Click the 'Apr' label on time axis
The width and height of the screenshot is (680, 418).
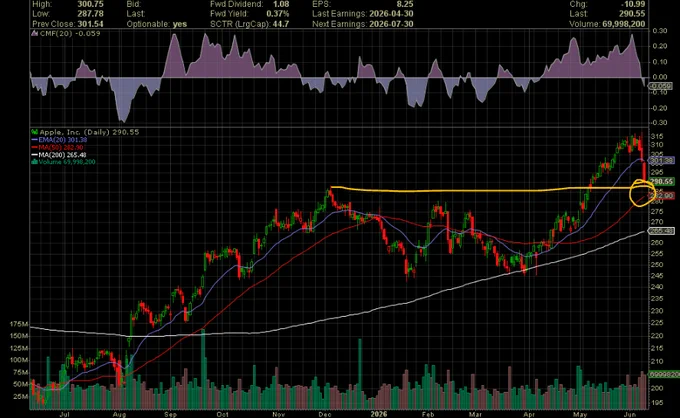pos(529,415)
